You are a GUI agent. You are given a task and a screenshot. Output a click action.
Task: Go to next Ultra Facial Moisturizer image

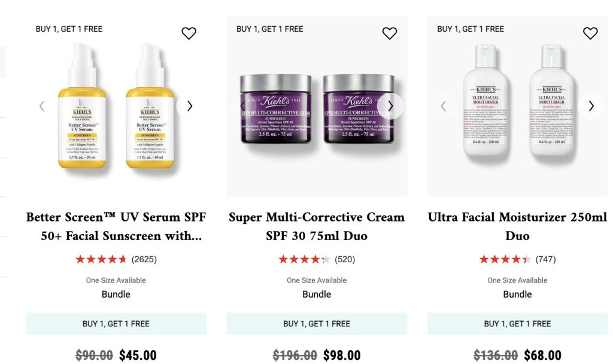[591, 106]
